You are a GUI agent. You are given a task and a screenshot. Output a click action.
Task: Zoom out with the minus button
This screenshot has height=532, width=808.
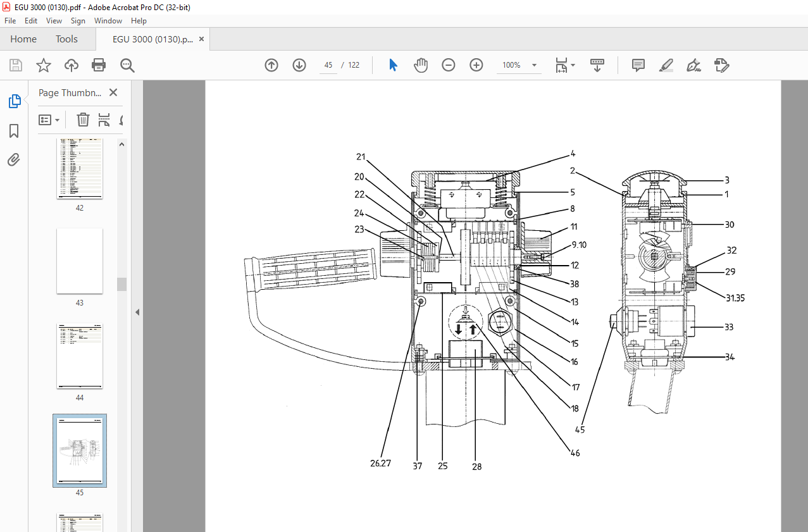point(449,65)
